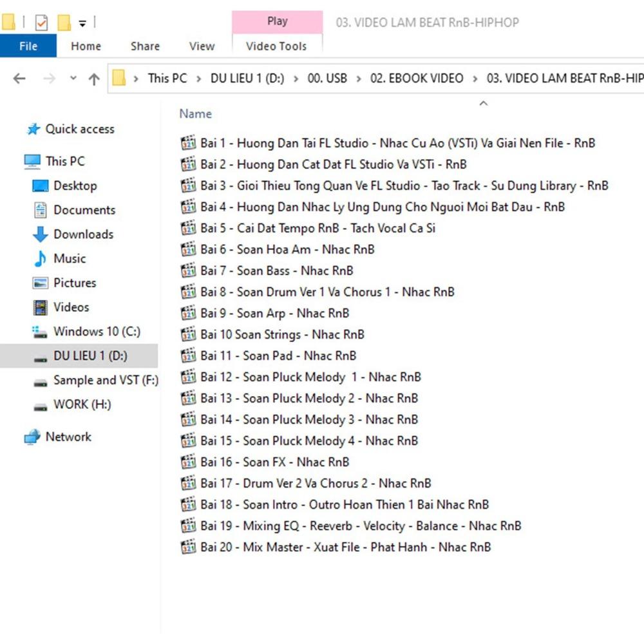Click the Downloads blue arrow icon
This screenshot has height=644, width=644.
pos(40,234)
